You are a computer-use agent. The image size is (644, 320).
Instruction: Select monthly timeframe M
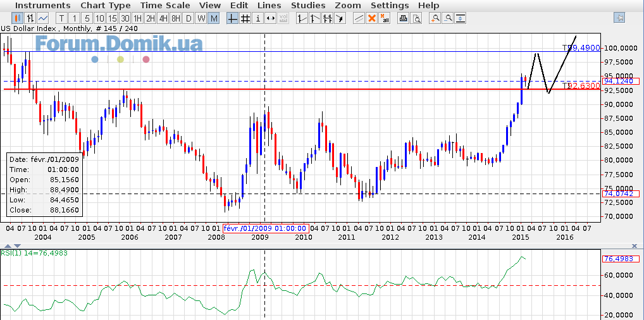point(214,18)
